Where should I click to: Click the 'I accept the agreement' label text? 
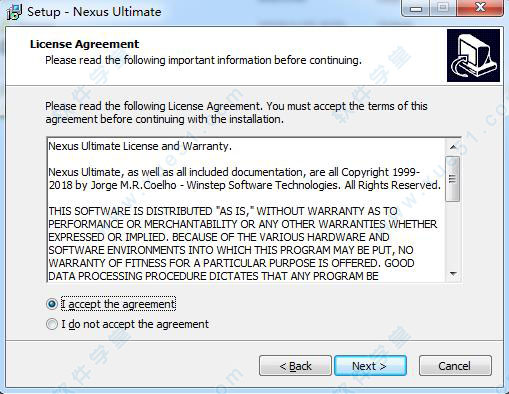118,304
